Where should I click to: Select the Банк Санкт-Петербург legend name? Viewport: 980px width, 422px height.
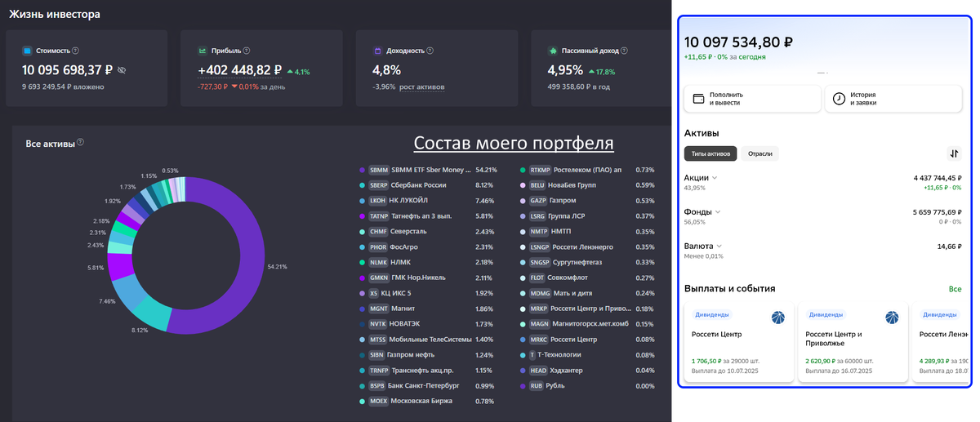425,385
